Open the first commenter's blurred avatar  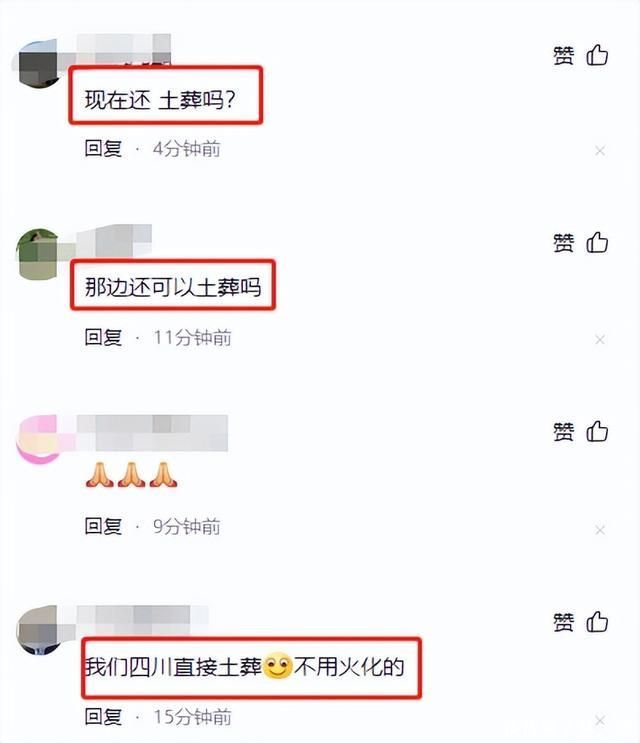click(x=38, y=64)
